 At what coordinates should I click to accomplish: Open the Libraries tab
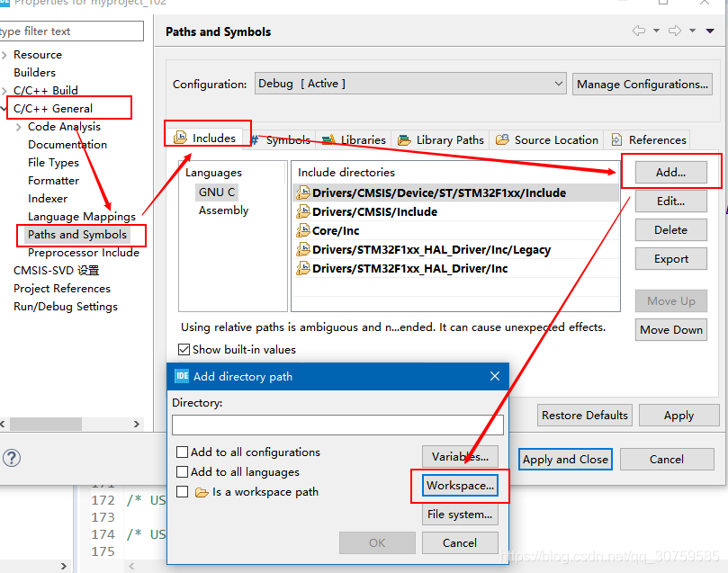(x=354, y=139)
